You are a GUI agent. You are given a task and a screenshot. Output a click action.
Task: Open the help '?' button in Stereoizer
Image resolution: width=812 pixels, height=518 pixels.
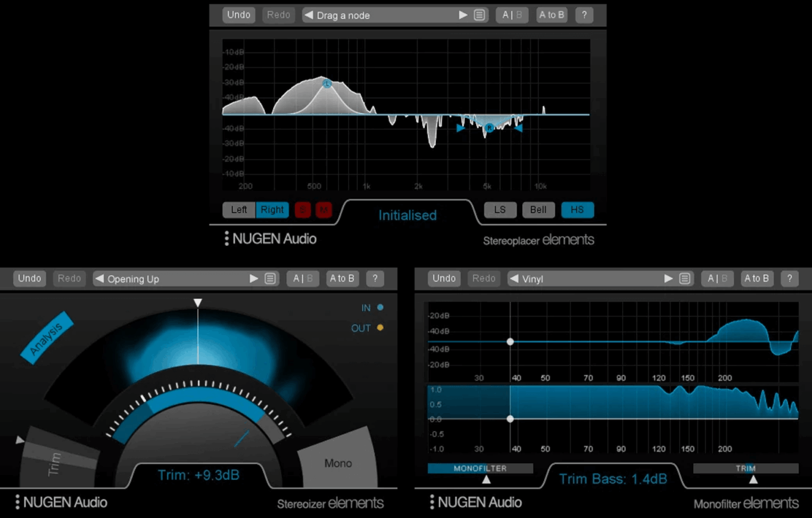(x=375, y=278)
